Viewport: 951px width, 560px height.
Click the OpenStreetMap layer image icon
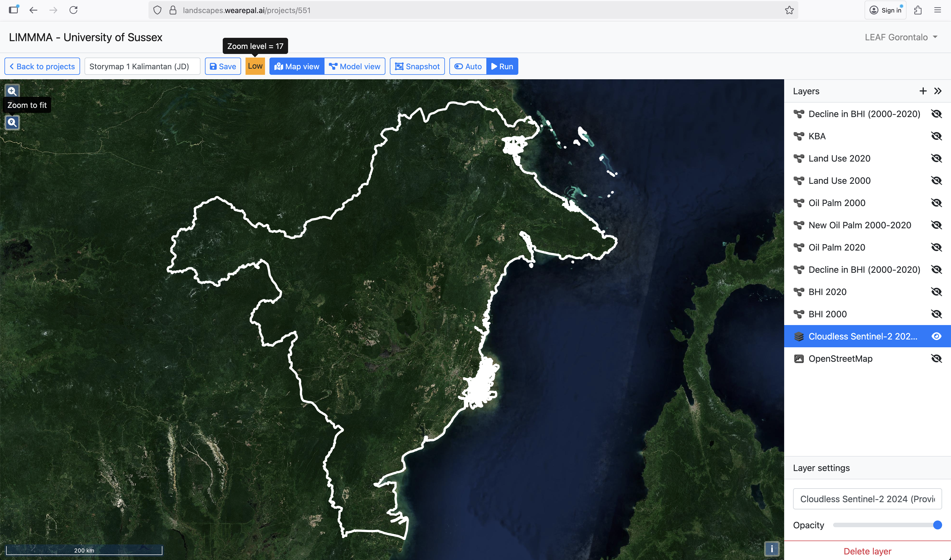[799, 358]
